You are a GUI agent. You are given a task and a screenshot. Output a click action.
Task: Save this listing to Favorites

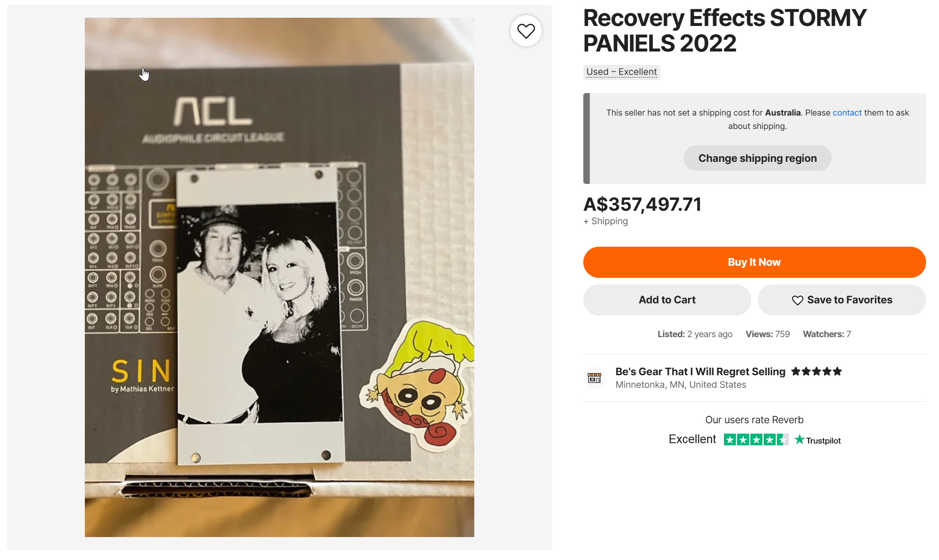point(842,300)
